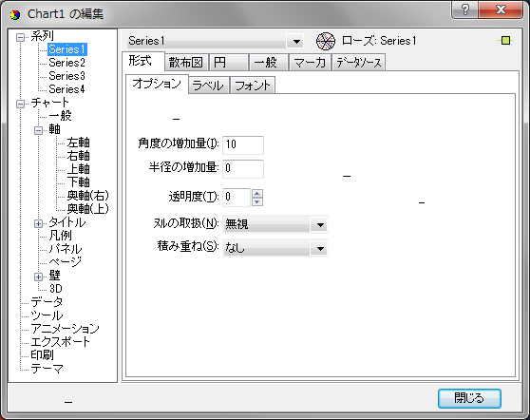Click the Rose series type icon
This screenshot has width=530, height=420.
[326, 41]
